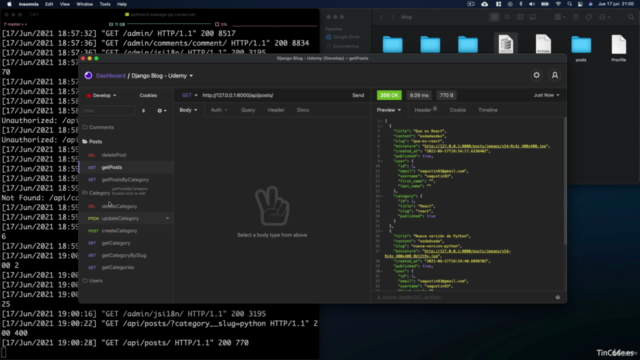640x360 pixels.
Task: Open the Django Blog - Udemy workspace dropdown
Action: 162,76
